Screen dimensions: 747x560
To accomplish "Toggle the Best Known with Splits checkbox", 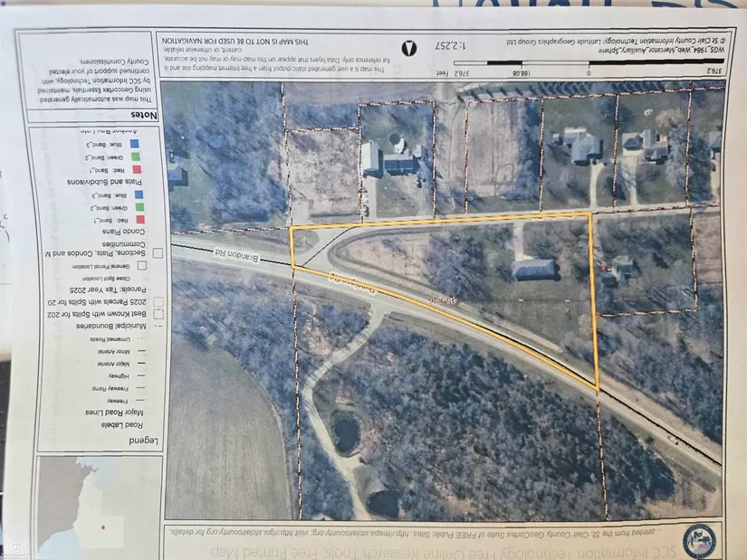I will (x=158, y=312).
